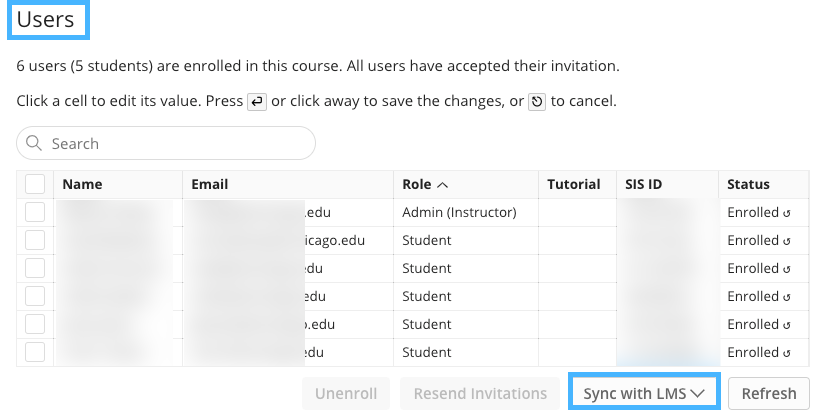Viewport: 815px width, 419px height.
Task: Click the Tutorial cell of the Admin row
Action: pyautogui.click(x=575, y=212)
